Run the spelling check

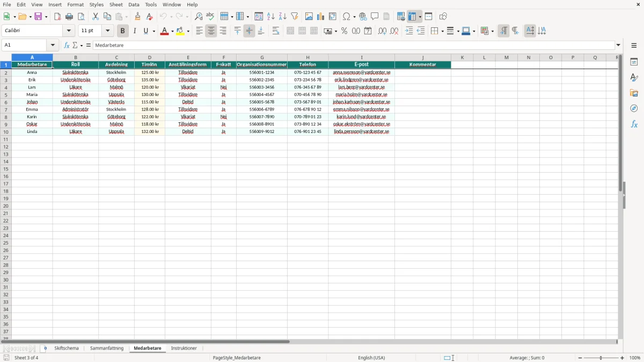pyautogui.click(x=210, y=17)
